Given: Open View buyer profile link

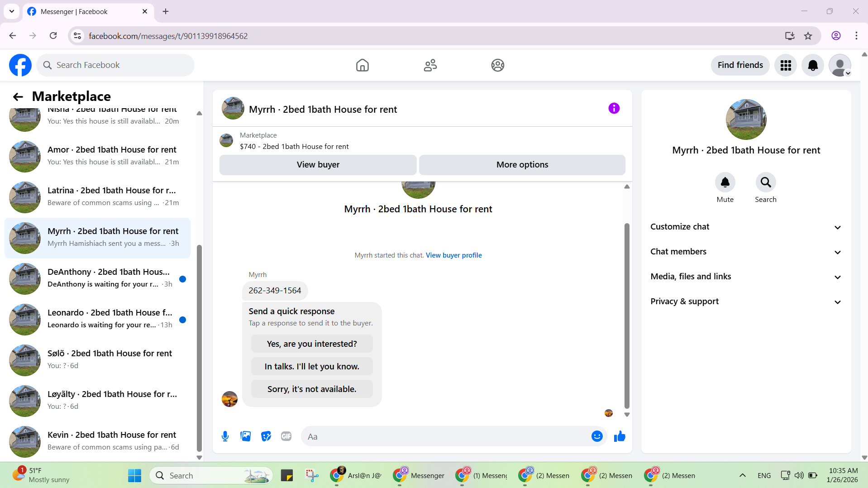Looking at the screenshot, I should (x=453, y=255).
